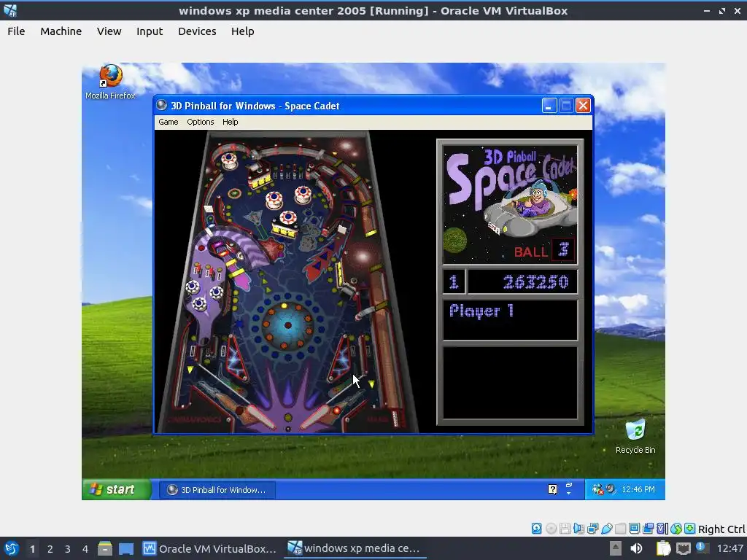Click the VirtualBox network status icon
The width and height of the screenshot is (747, 560).
coord(592,529)
